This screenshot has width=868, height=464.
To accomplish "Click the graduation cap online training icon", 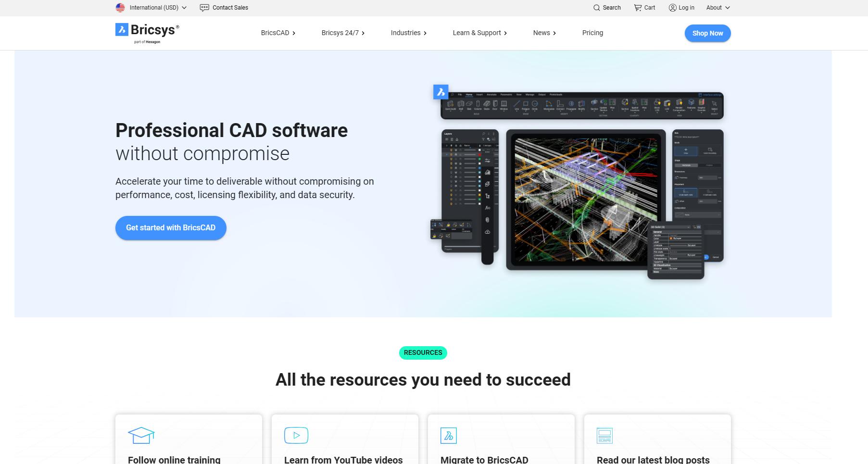I will click(141, 435).
